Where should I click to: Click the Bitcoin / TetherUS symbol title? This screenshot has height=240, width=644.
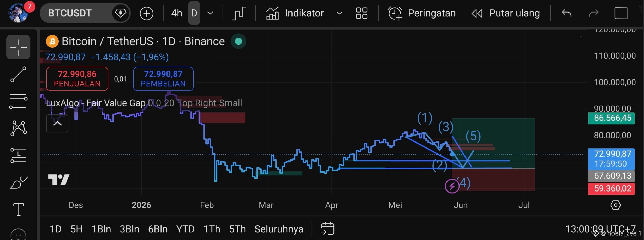tap(143, 41)
